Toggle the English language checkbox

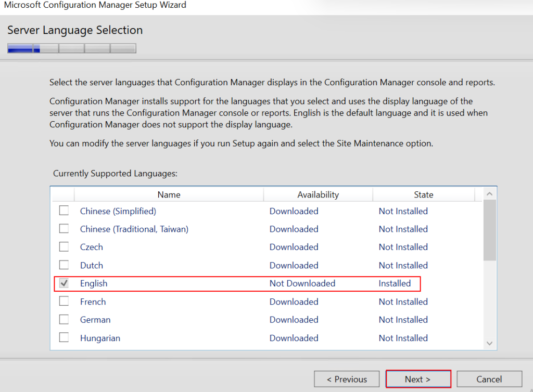pos(64,283)
